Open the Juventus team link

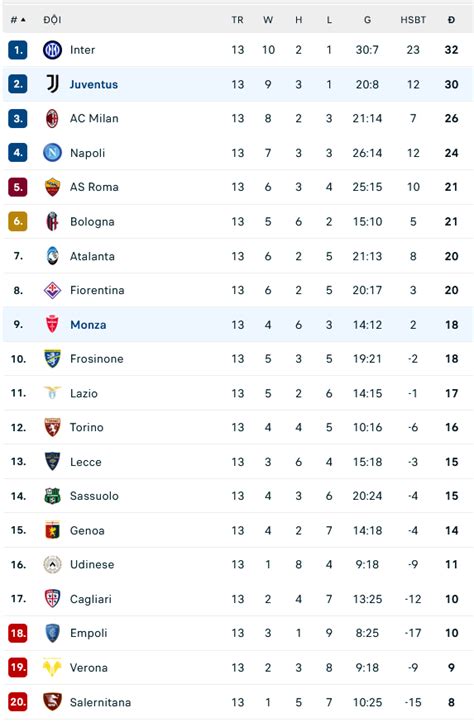click(94, 84)
